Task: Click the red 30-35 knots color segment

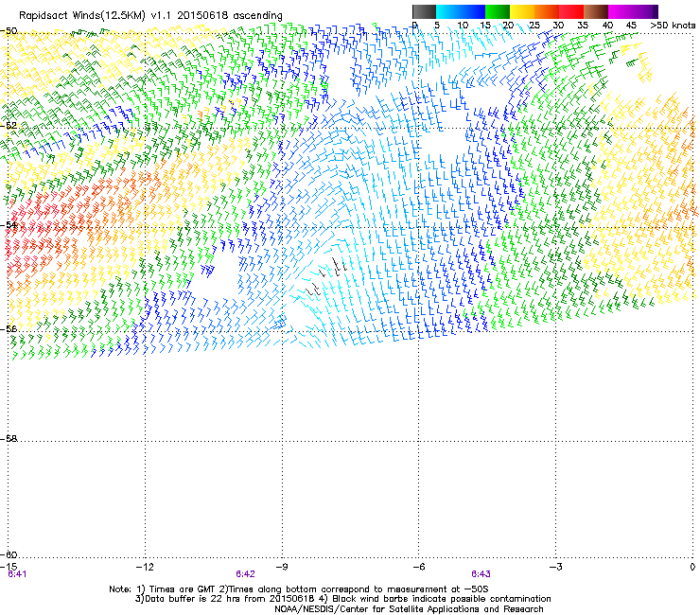Action: click(571, 11)
